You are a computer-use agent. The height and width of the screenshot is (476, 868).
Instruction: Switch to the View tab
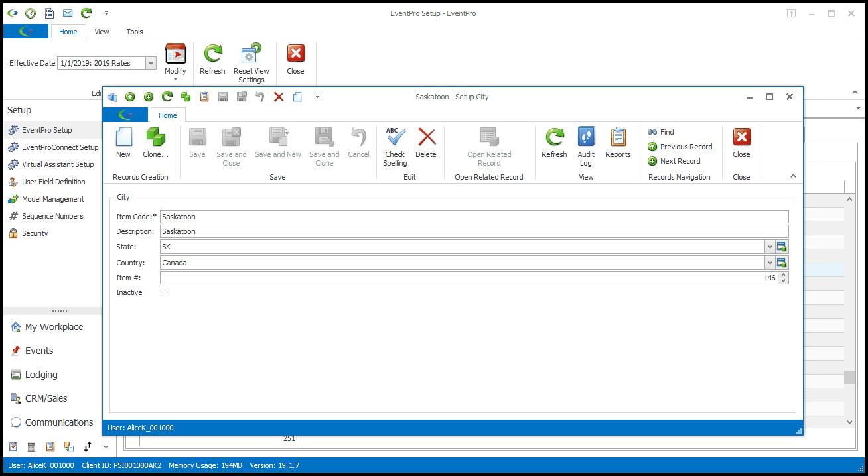(102, 32)
